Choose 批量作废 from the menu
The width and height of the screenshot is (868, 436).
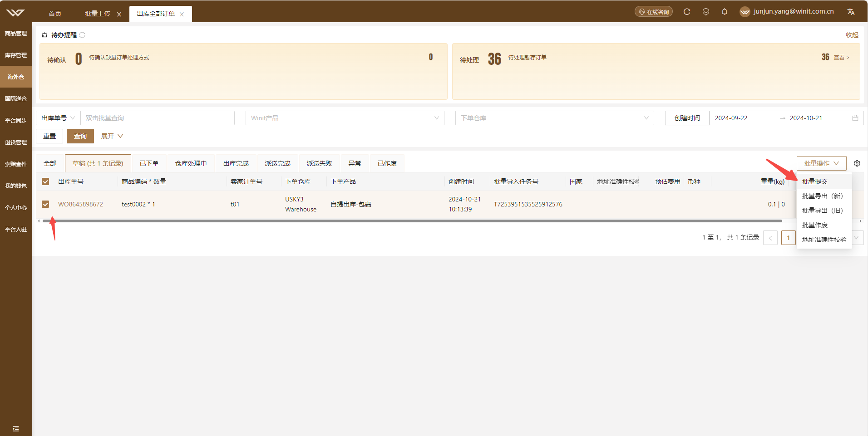[824, 225]
